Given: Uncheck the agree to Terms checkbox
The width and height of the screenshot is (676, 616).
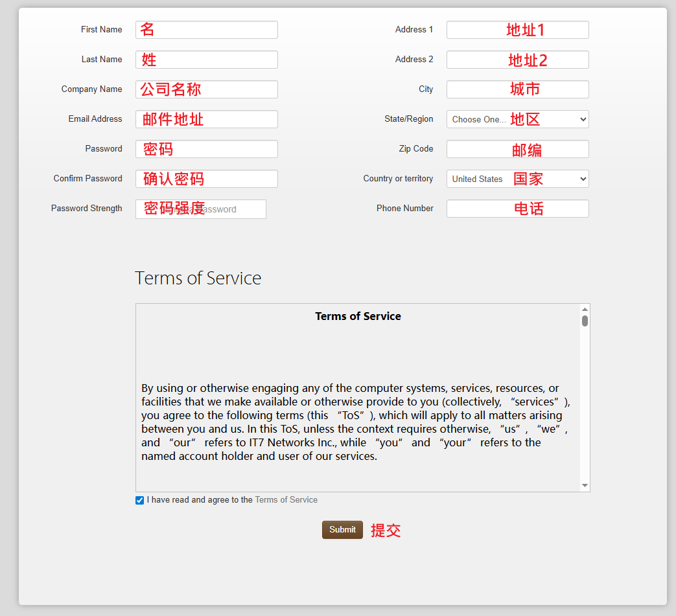Looking at the screenshot, I should pyautogui.click(x=139, y=500).
